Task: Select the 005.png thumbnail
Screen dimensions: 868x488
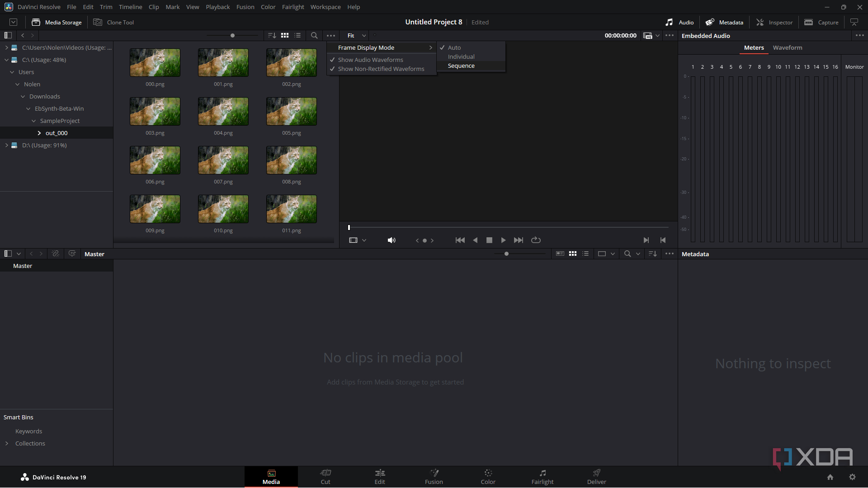Action: pos(292,112)
